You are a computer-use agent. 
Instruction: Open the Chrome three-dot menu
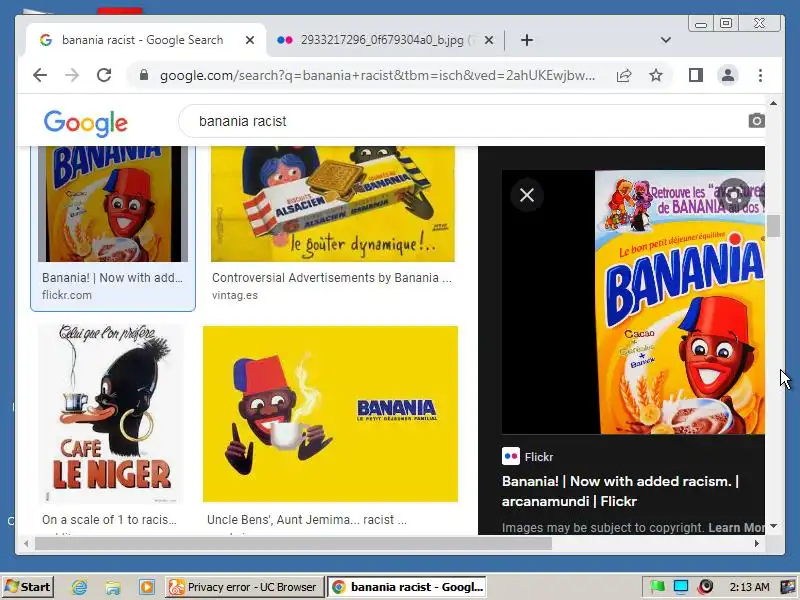click(760, 76)
